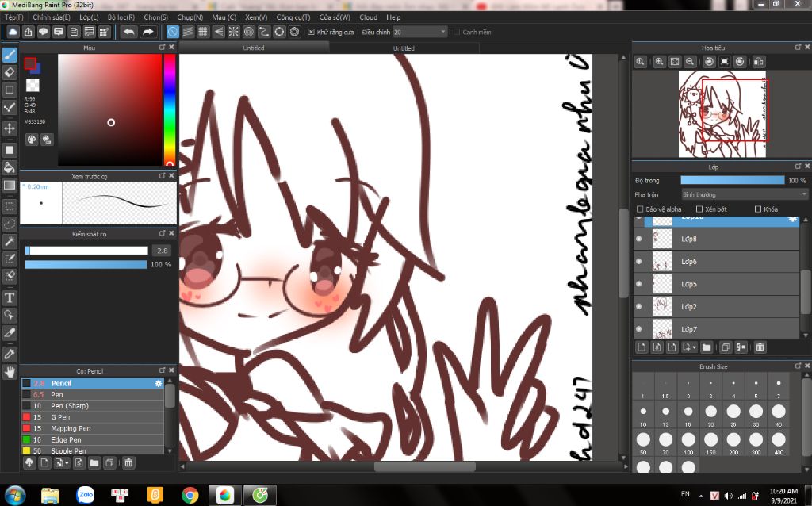Image resolution: width=812 pixels, height=506 pixels.
Task: Select the Eraser tool
Action: [x=10, y=72]
